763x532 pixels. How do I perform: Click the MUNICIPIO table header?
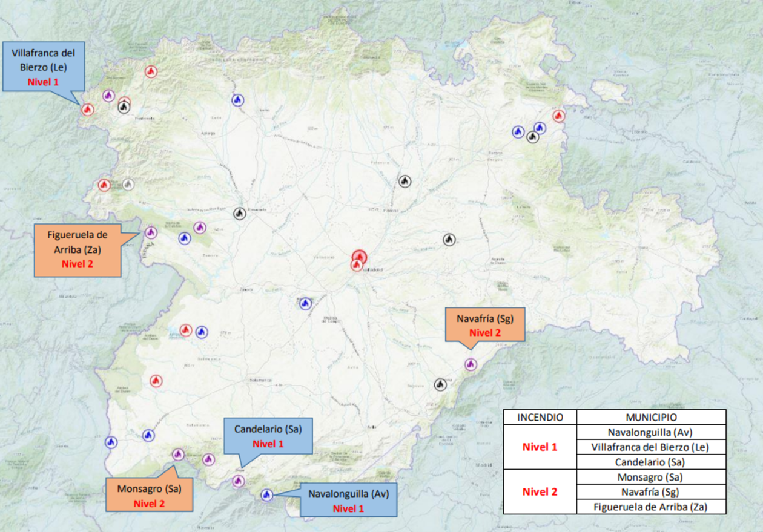click(x=650, y=417)
